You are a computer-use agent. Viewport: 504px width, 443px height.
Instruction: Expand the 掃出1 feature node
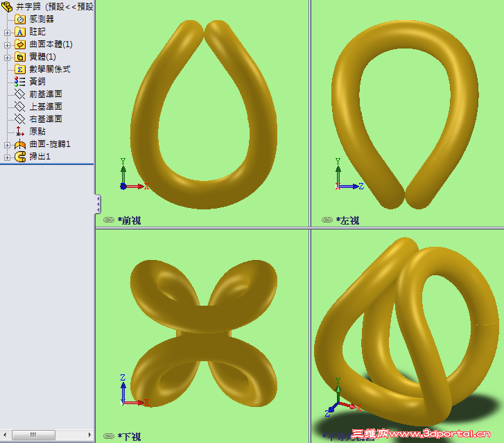pyautogui.click(x=7, y=157)
